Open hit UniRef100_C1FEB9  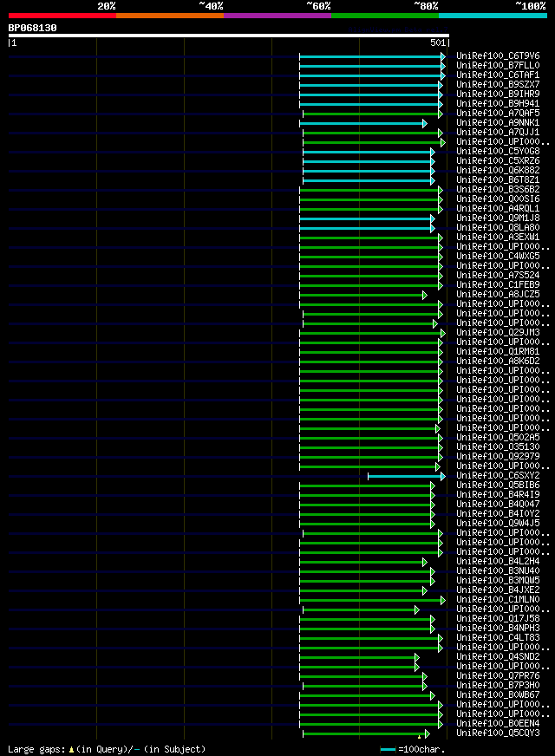[x=498, y=285]
